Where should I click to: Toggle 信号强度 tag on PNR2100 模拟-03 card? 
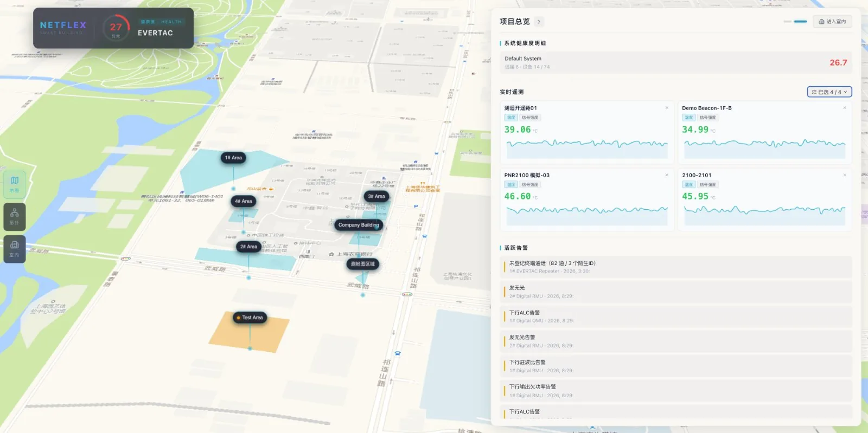[x=530, y=185]
